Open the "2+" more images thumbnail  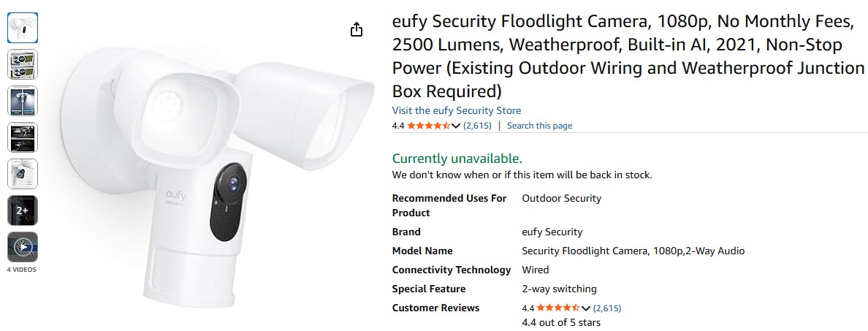point(23,210)
